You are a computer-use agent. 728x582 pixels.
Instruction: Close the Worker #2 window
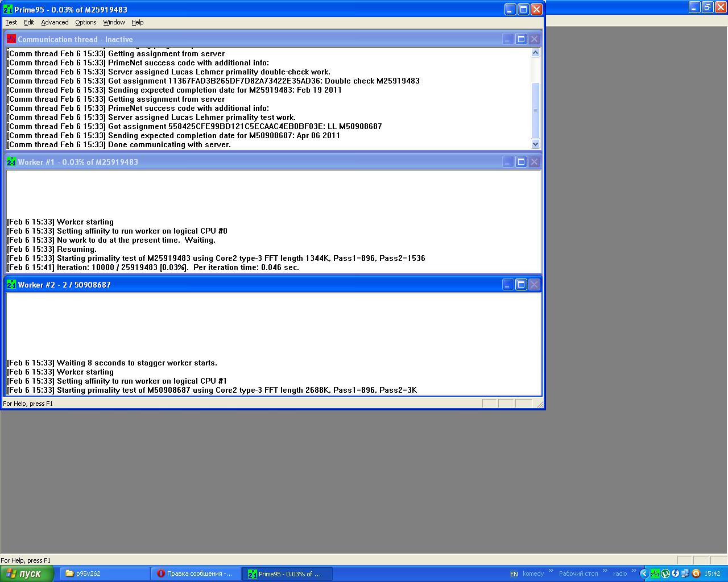(x=534, y=285)
